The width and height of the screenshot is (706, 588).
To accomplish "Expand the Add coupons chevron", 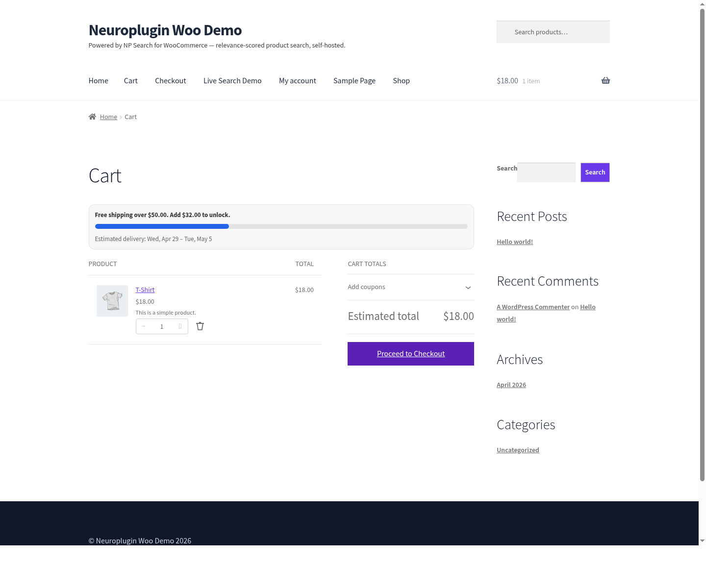I will tap(468, 288).
